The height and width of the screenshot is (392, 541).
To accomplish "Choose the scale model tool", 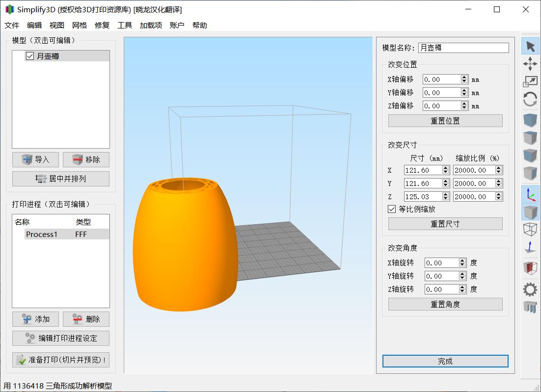I will [530, 82].
